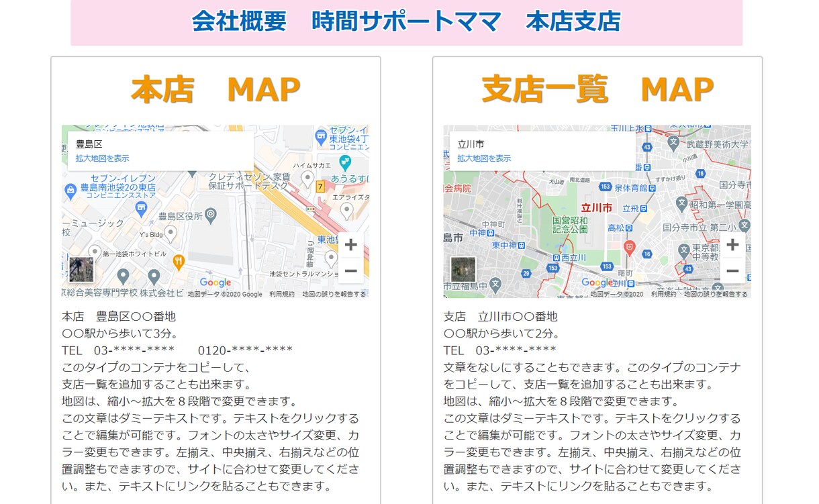
Task: Click the 支店 立川市〇〇番地 address line
Action: click(x=501, y=317)
